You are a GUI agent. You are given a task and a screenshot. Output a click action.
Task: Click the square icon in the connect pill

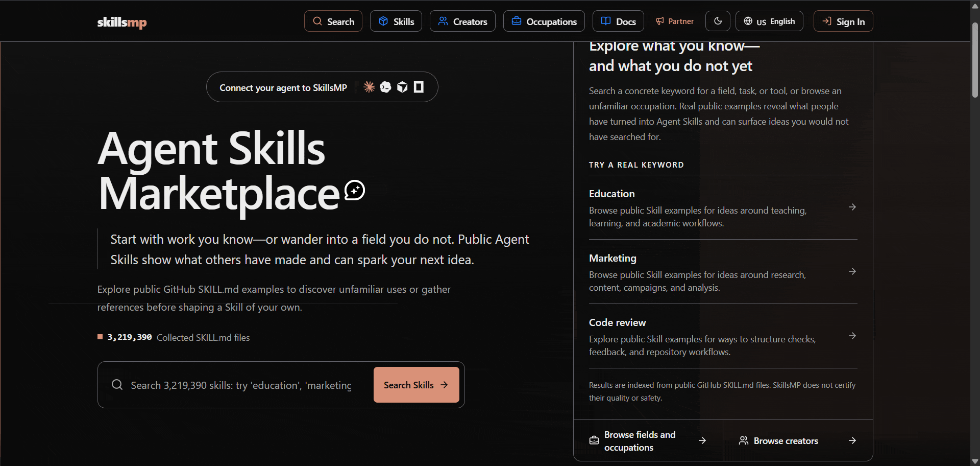click(x=419, y=87)
